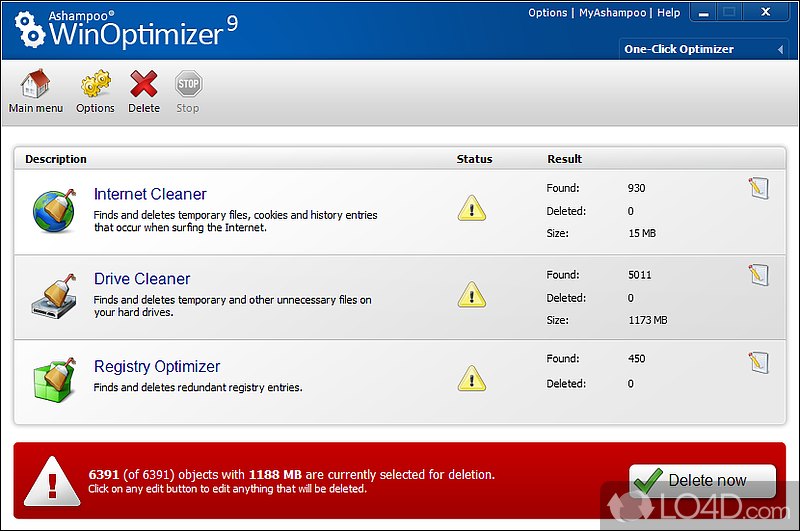Click the Description column header
This screenshot has width=800, height=531.
coord(56,159)
